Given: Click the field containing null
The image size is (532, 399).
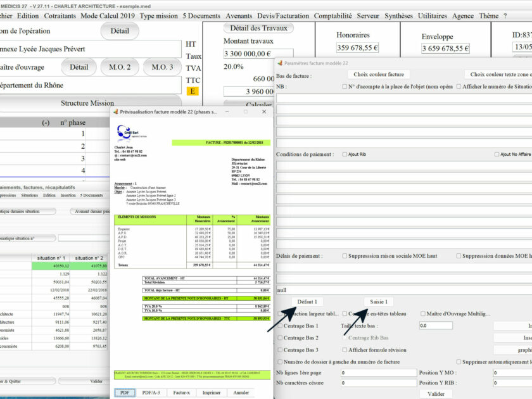Looking at the screenshot, I should point(404,290).
